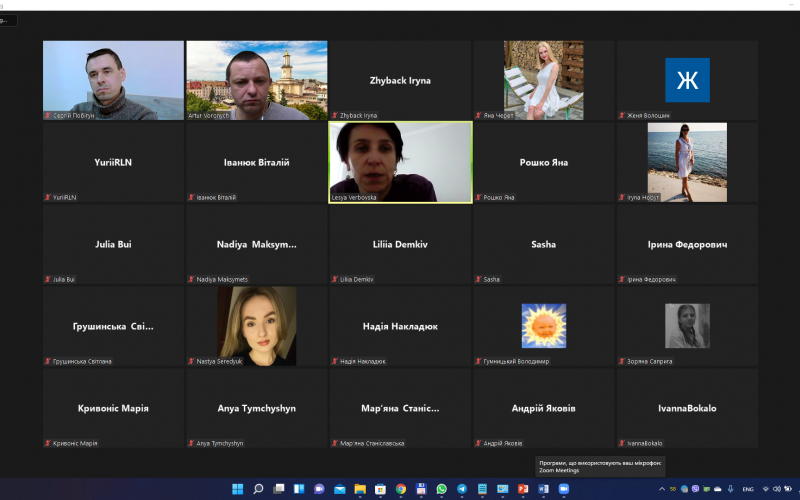
Task: Select the first video tile in the top row
Action: pyautogui.click(x=113, y=80)
